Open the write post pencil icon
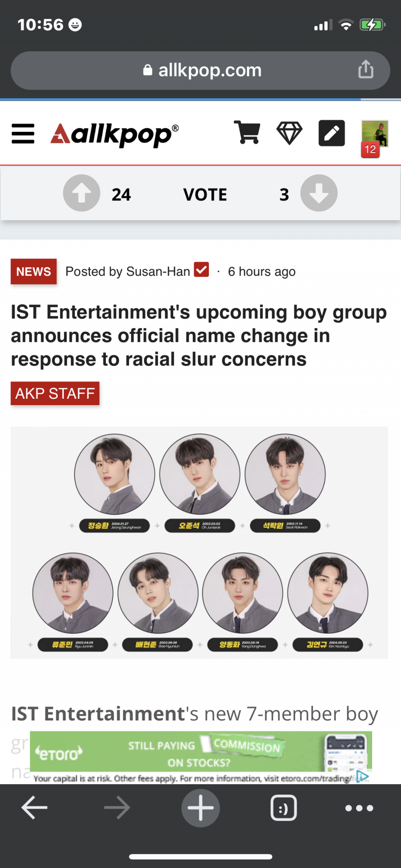The height and width of the screenshot is (868, 401). [332, 133]
